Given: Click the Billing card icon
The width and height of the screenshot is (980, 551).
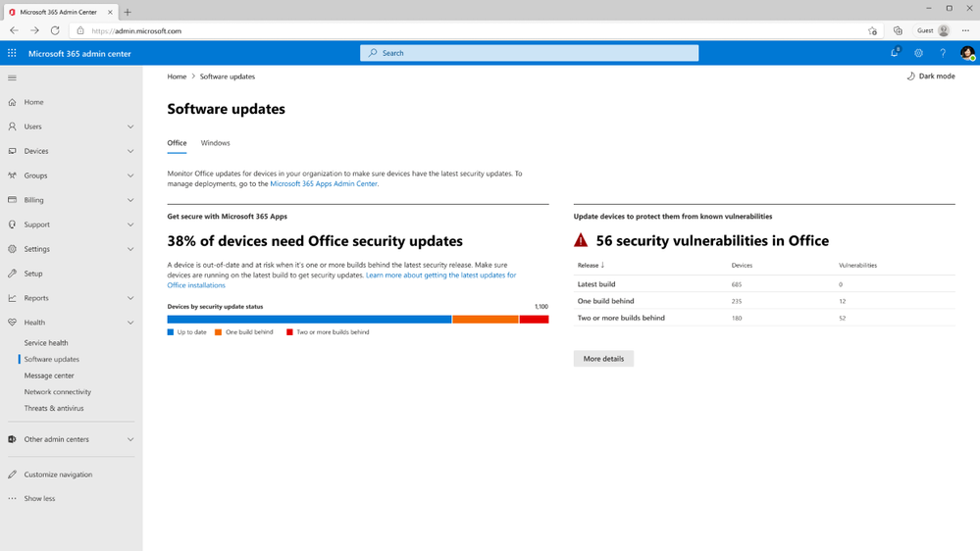Looking at the screenshot, I should tap(12, 200).
